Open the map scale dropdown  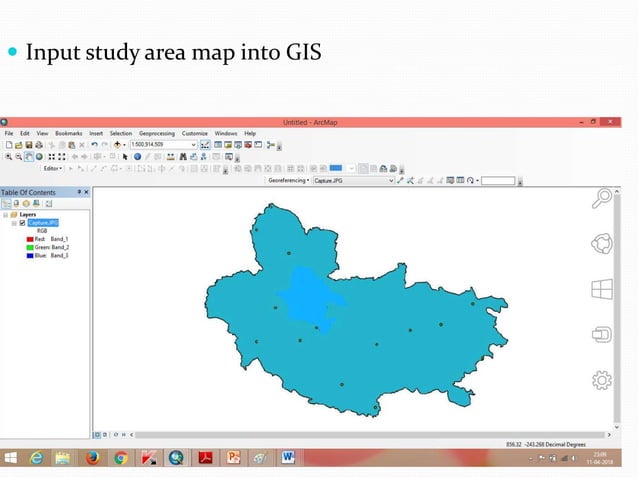194,145
